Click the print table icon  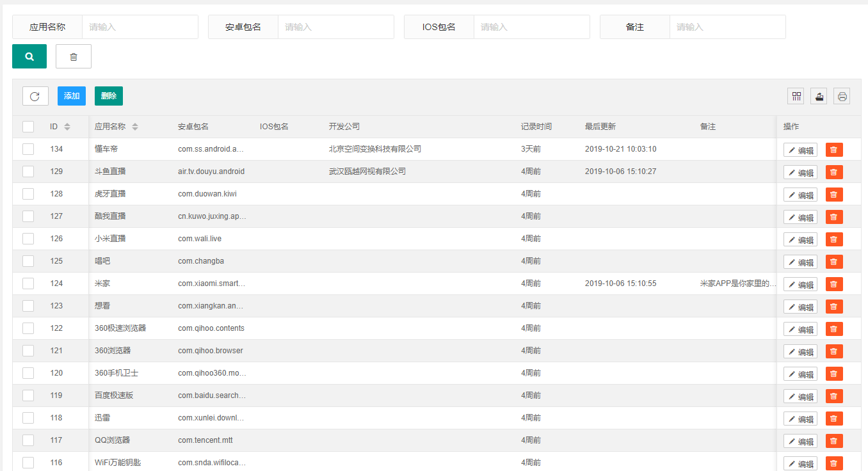click(842, 96)
